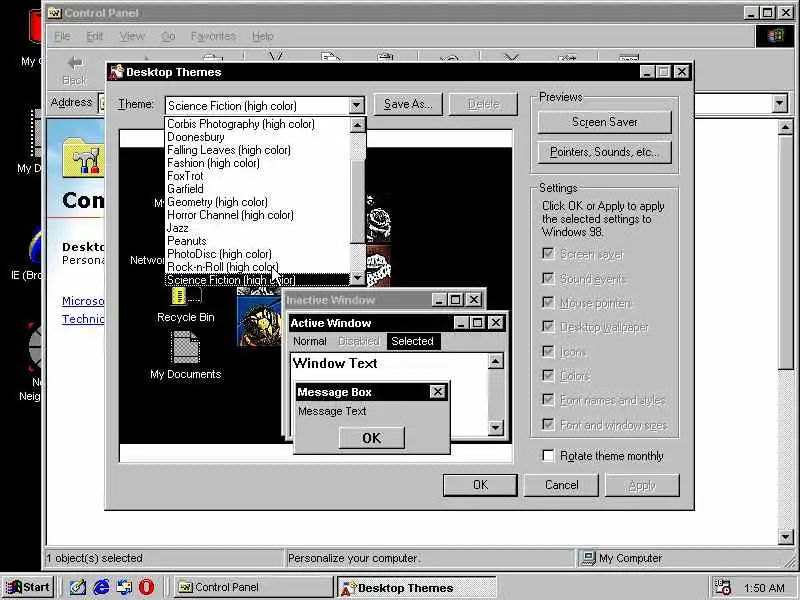Toggle the Desktop wallpaper checkbox

(548, 326)
